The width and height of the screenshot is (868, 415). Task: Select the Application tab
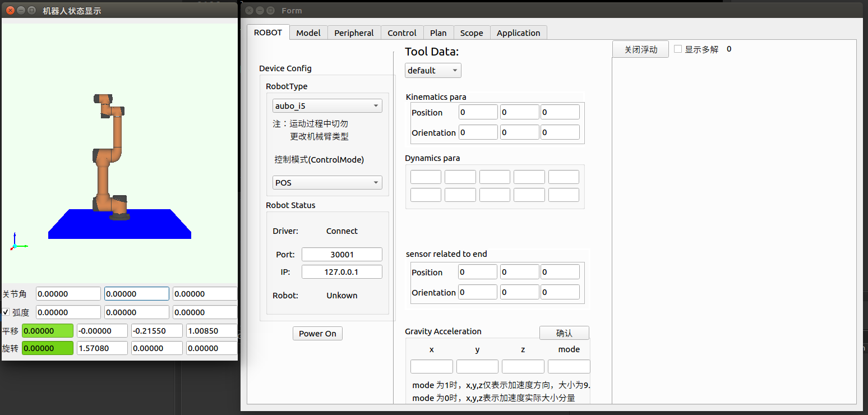point(518,33)
